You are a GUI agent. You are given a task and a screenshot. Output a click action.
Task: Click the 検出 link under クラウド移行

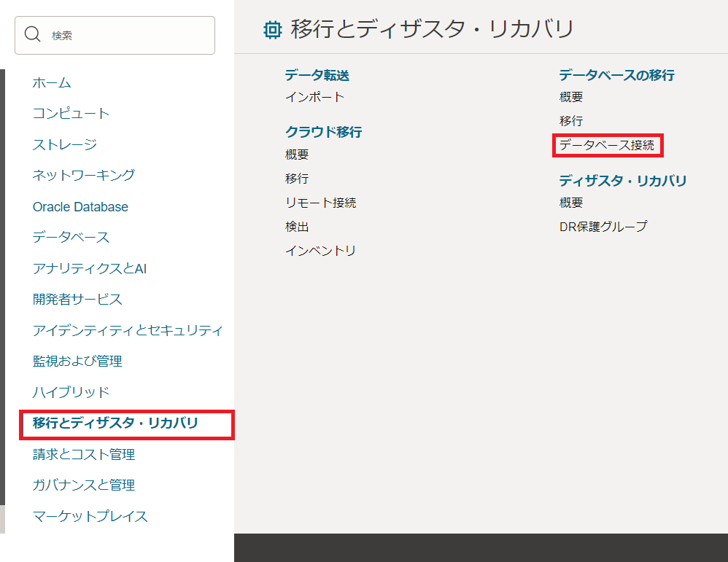(x=297, y=227)
